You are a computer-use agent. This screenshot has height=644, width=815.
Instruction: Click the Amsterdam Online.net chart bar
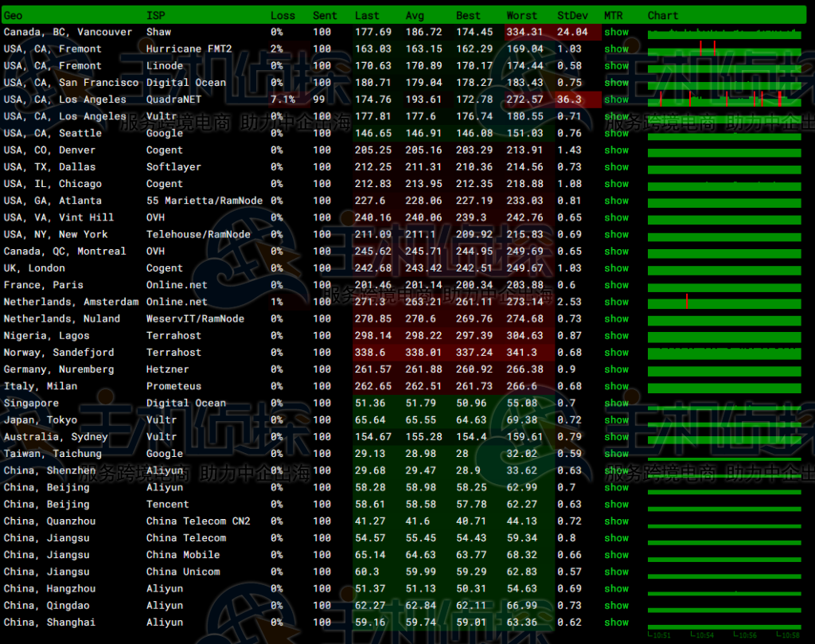tap(723, 302)
